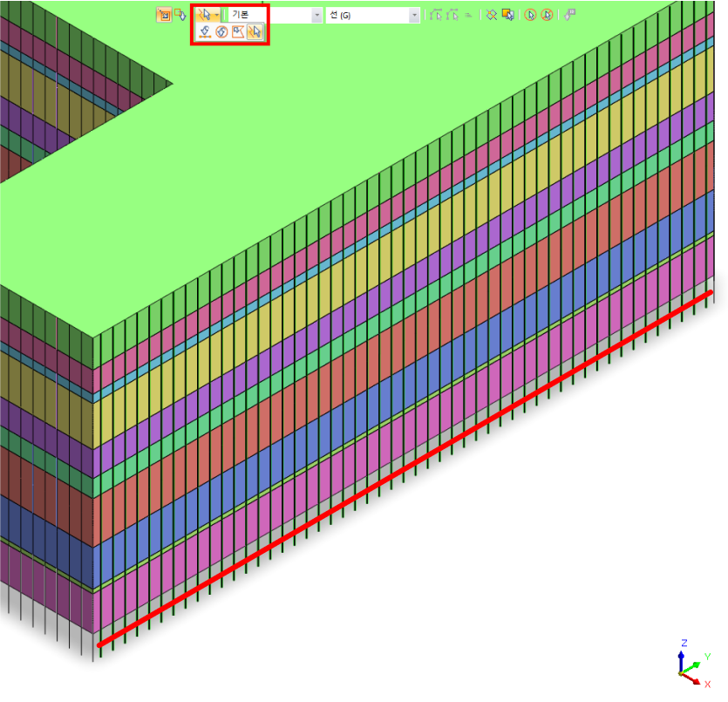
Task: Click the green Y axis arrow of triad
Action: [691, 667]
